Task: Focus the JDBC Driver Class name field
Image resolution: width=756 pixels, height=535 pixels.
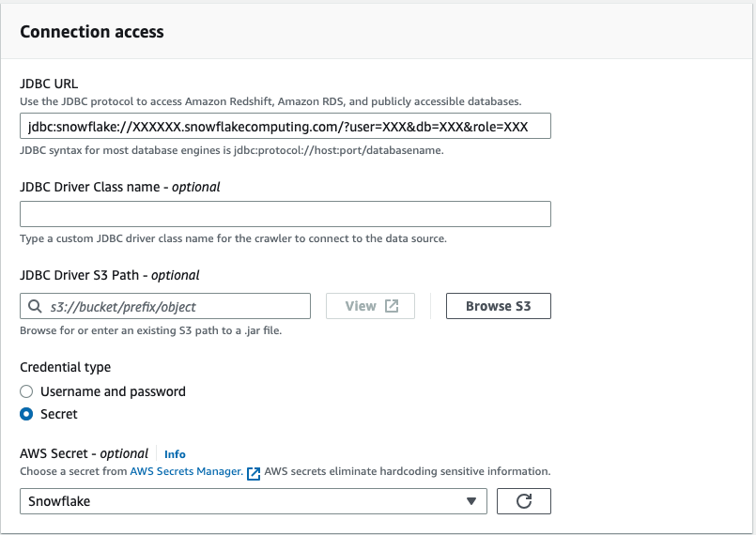Action: 285,214
